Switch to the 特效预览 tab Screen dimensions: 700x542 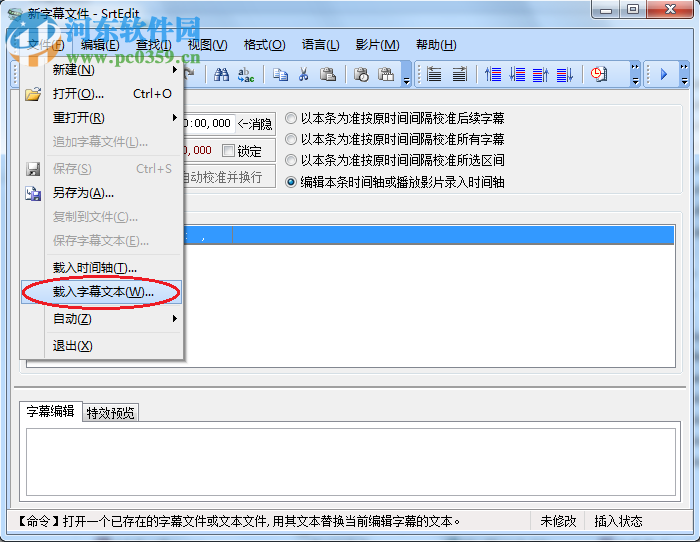110,413
